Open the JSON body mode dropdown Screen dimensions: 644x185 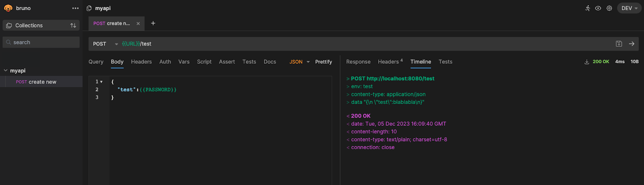tap(299, 62)
